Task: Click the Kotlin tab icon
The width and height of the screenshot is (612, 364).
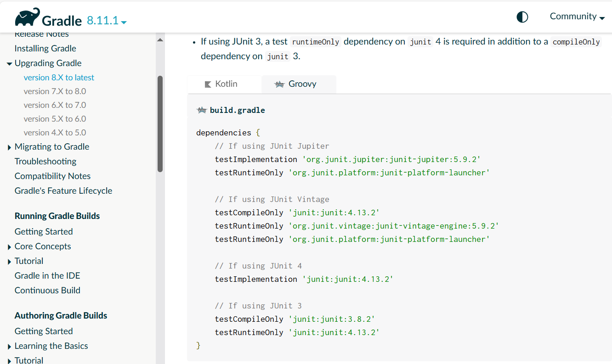Action: pyautogui.click(x=208, y=84)
